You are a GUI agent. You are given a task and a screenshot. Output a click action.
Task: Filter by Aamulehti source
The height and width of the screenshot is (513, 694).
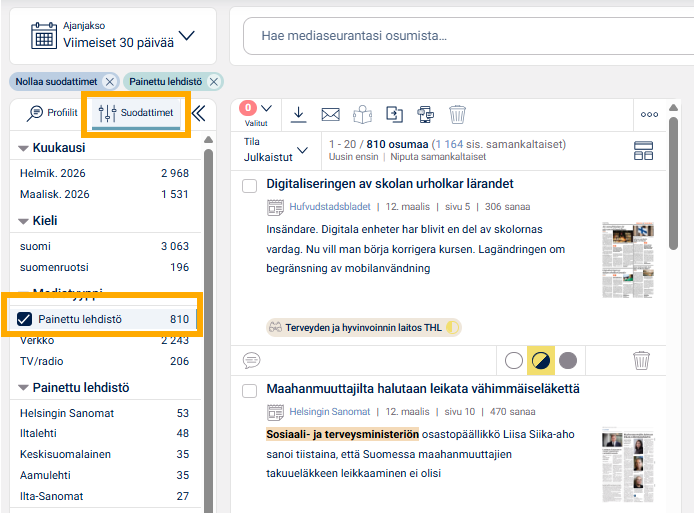[x=104, y=475]
